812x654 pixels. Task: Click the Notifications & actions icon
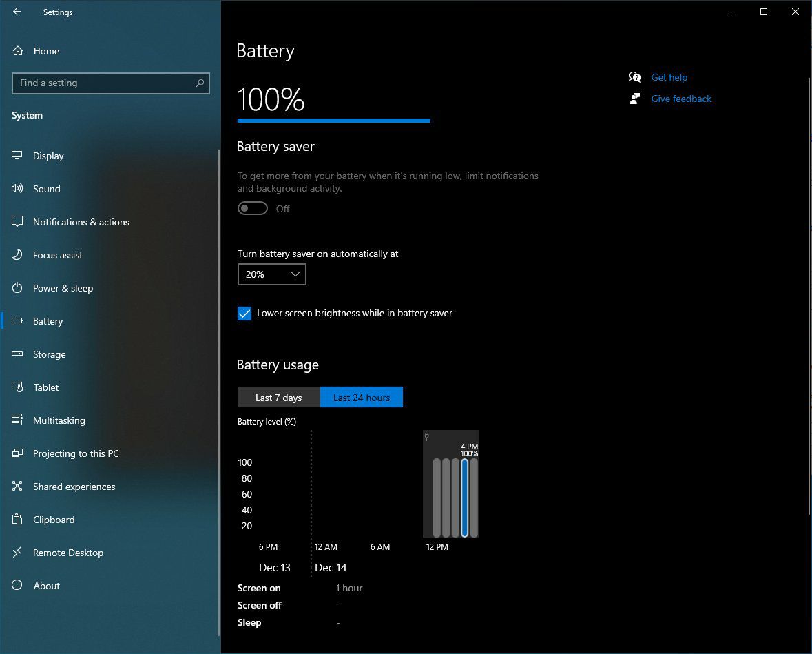[17, 222]
